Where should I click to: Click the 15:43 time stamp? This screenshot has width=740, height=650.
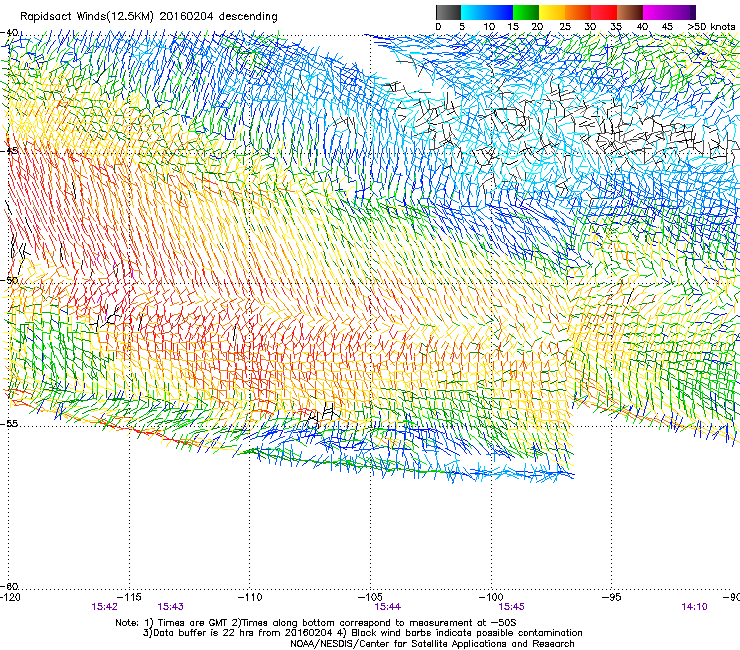click(x=170, y=607)
